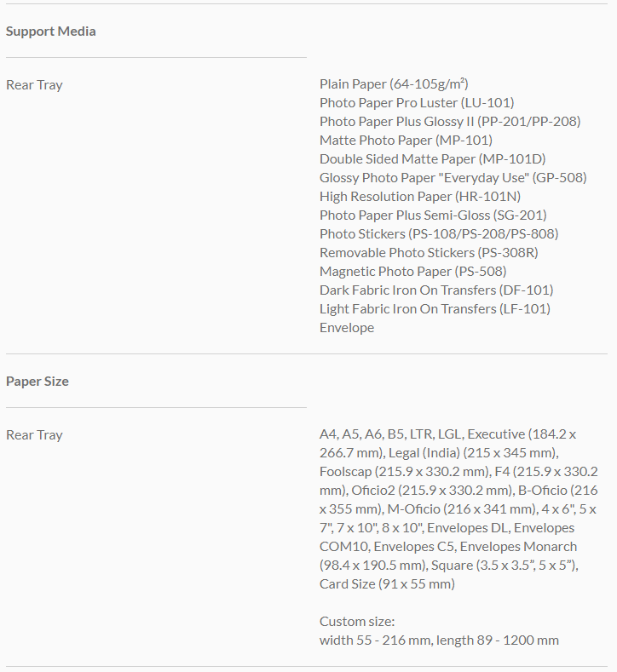Select Matte Photo Paper (MP-101) text

coord(406,141)
